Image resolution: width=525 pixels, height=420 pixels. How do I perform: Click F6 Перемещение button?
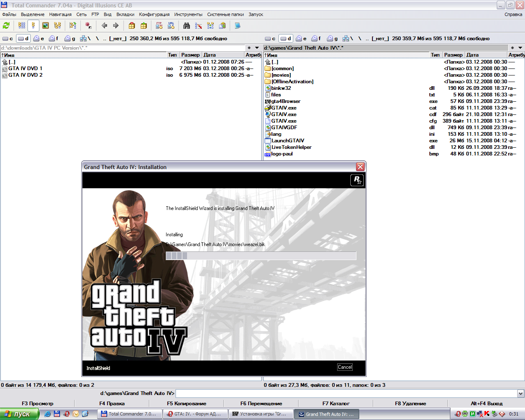click(x=261, y=404)
